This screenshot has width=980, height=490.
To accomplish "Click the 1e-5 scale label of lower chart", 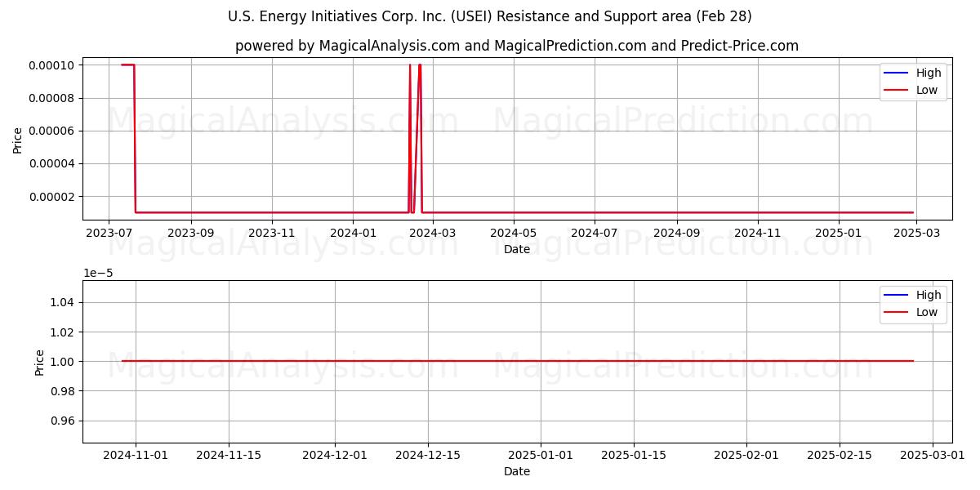I will coord(99,273).
